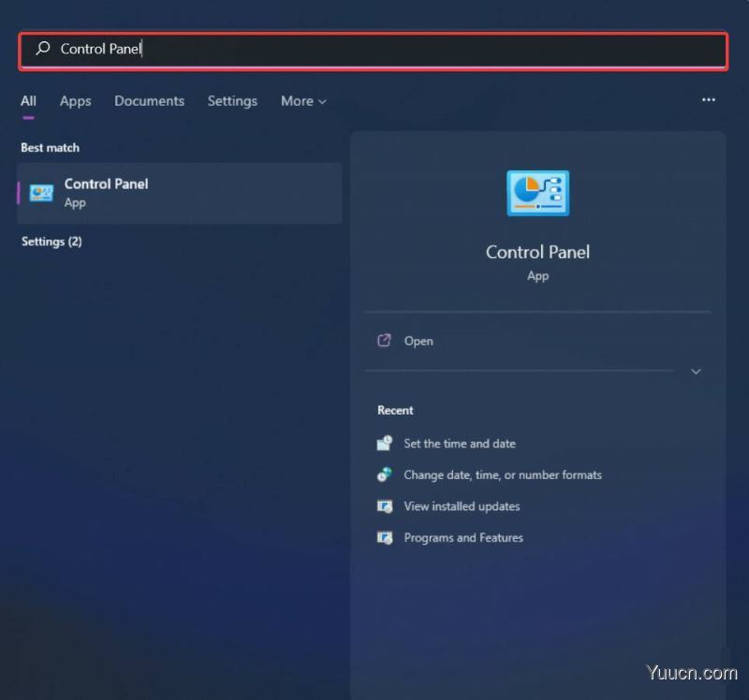Open Change date, time, or number formats
749x700 pixels.
point(503,475)
